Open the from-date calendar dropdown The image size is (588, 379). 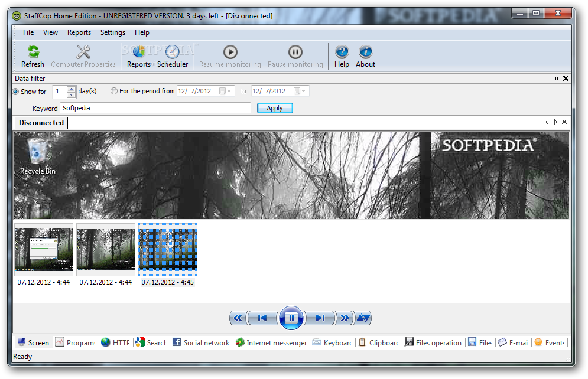[225, 91]
